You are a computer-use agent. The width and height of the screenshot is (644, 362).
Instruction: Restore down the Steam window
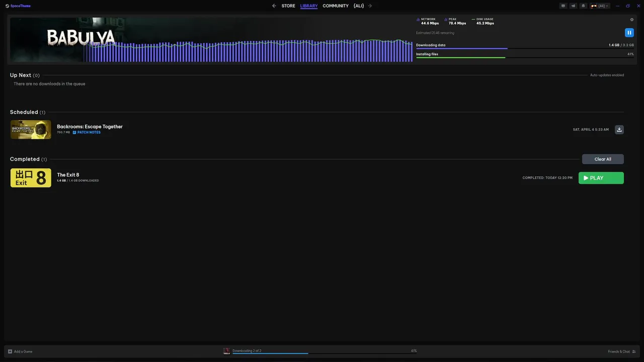628,6
